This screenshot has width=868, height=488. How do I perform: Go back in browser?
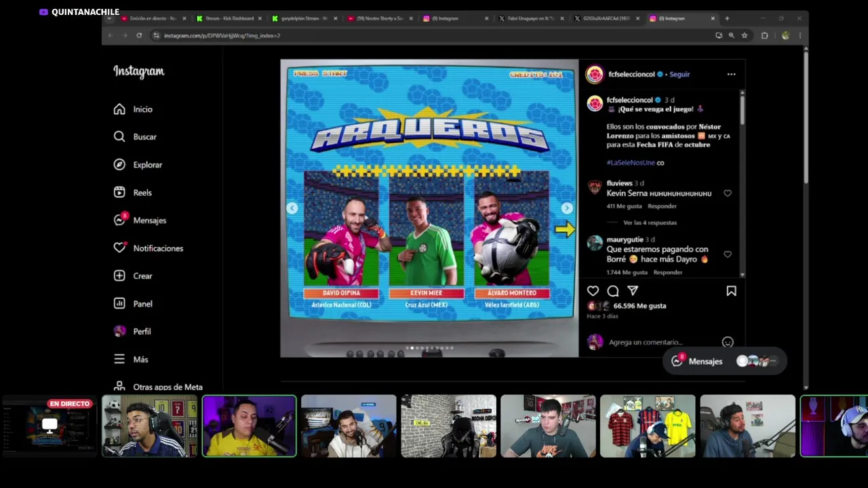[111, 35]
